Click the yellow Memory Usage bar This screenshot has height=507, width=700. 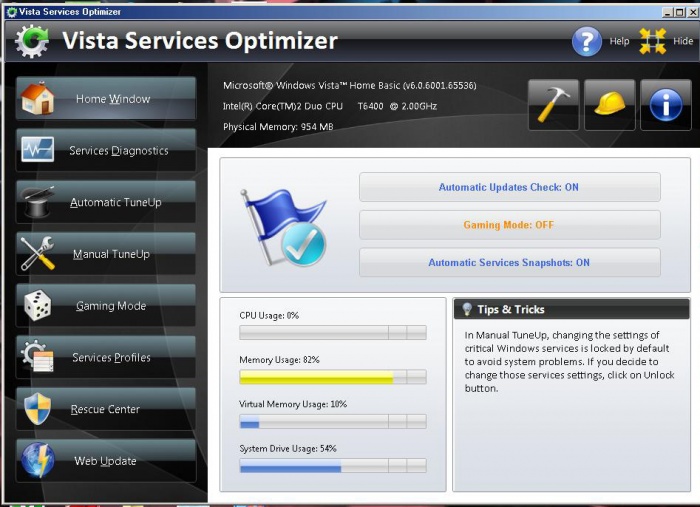pos(333,377)
